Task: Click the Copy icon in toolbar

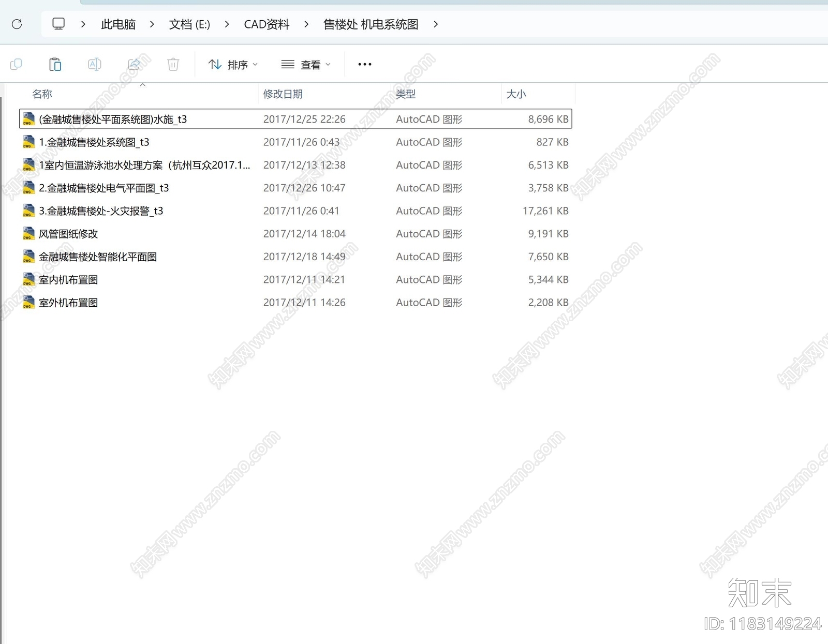Action: [16, 64]
